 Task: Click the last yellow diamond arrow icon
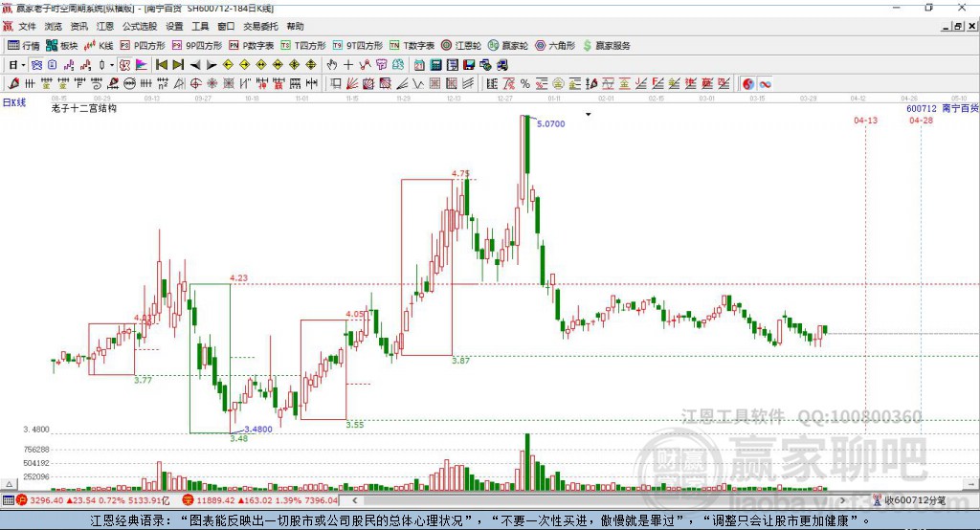point(311,65)
